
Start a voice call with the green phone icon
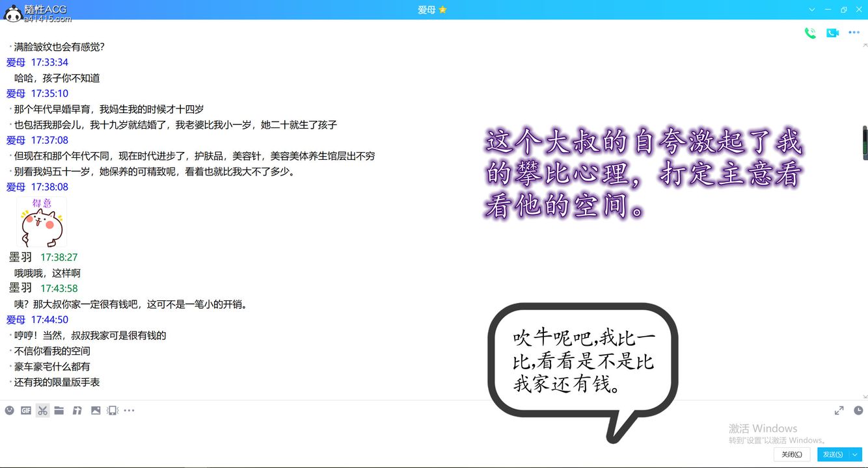(x=810, y=32)
